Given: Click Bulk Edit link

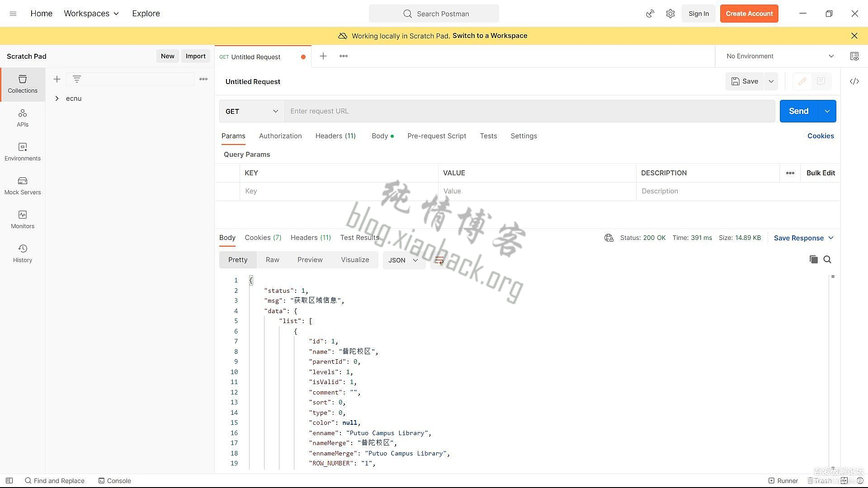Looking at the screenshot, I should pos(821,173).
